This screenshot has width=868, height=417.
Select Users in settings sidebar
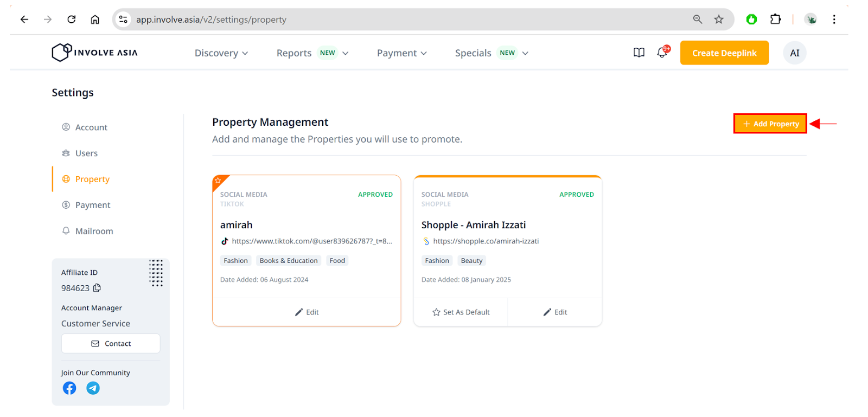click(x=86, y=153)
